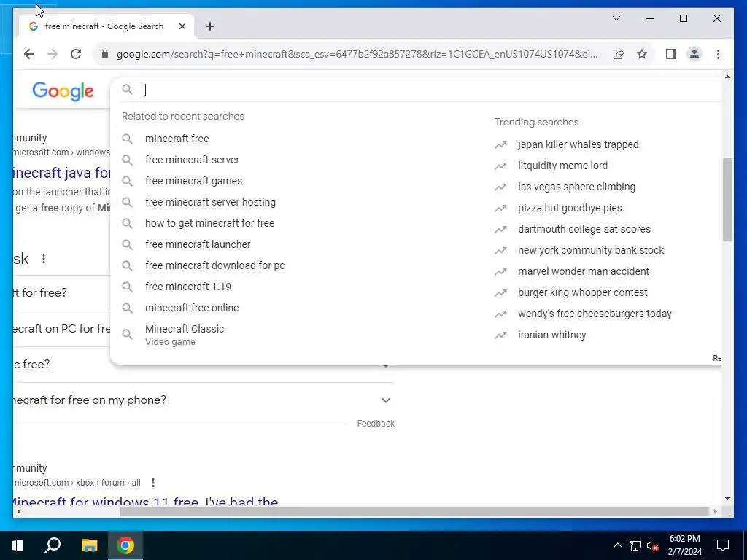Screen dimensions: 747x560
Task: Go back to the previous page
Action: (29, 54)
